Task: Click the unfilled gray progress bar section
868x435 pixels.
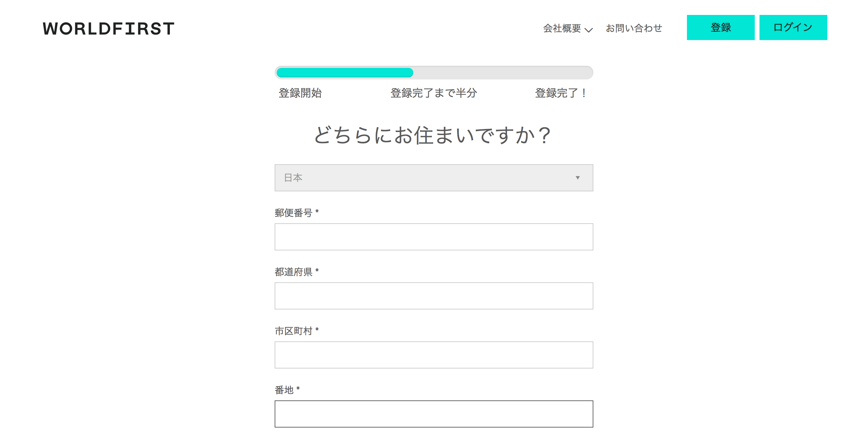Action: click(503, 73)
